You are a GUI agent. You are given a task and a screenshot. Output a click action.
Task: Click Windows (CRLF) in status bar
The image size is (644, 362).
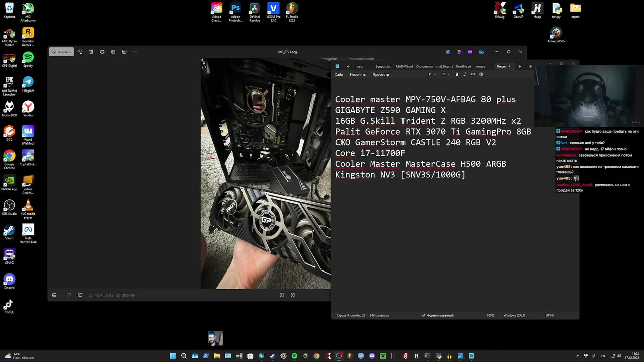click(514, 315)
